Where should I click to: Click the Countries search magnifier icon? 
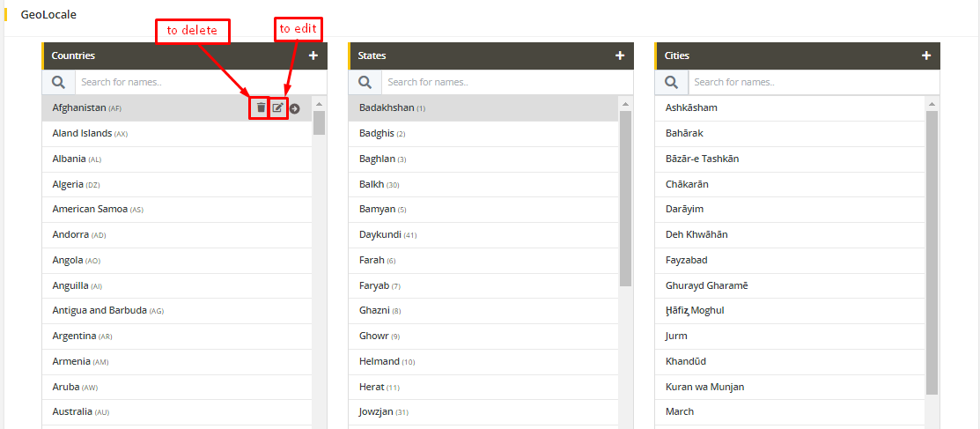coord(58,82)
